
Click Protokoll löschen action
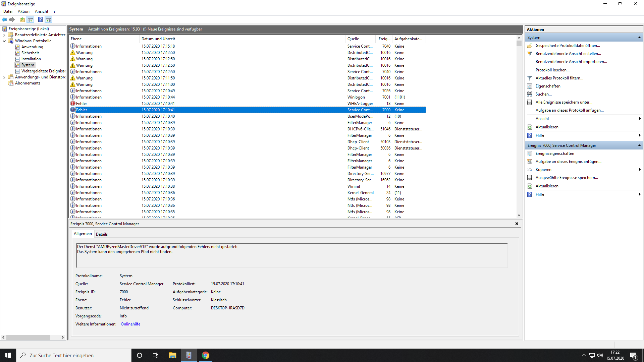pos(552,70)
